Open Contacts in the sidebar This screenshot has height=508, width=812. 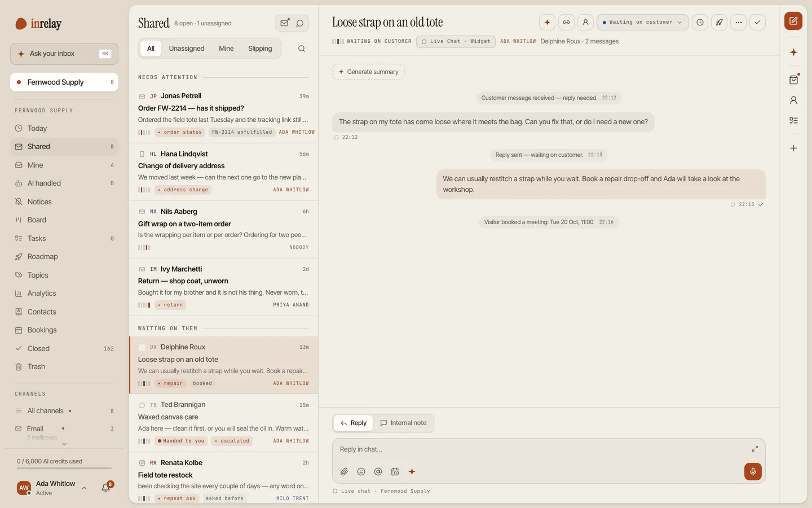click(64, 312)
